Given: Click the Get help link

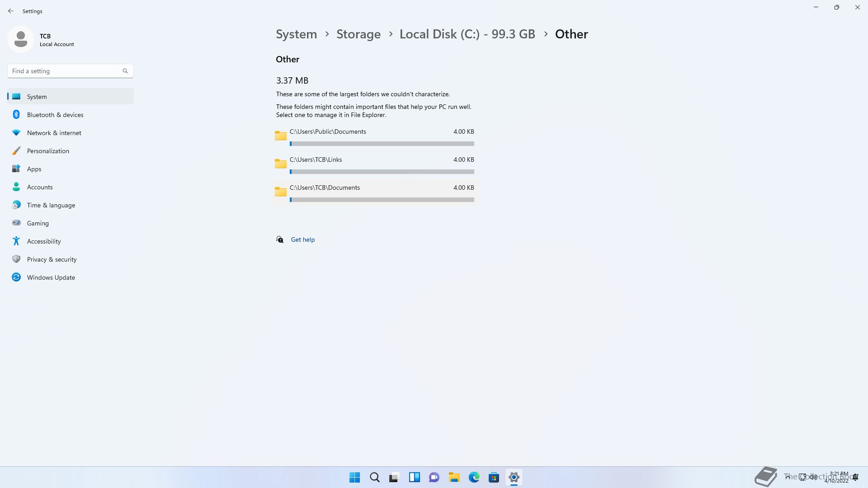Looking at the screenshot, I should 302,239.
